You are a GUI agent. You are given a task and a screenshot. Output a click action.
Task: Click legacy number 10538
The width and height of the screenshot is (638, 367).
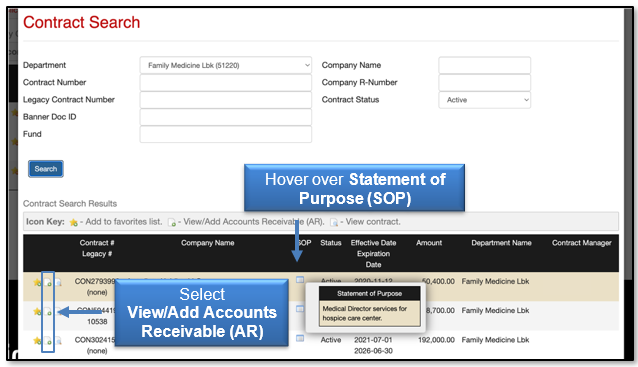97,321
